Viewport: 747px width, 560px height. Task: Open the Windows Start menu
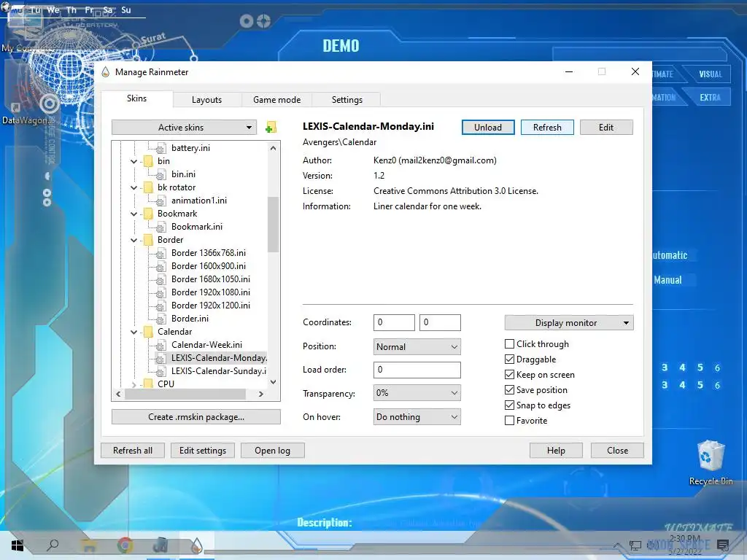tap(18, 545)
